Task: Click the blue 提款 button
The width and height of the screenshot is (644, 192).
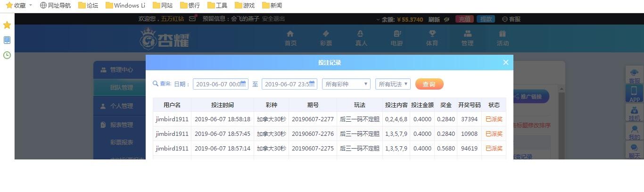Action: click(486, 19)
